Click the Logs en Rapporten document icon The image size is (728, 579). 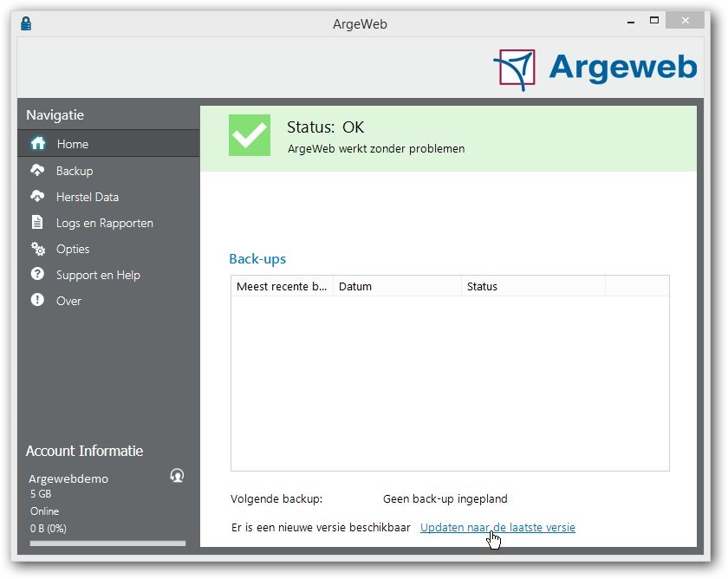click(37, 222)
